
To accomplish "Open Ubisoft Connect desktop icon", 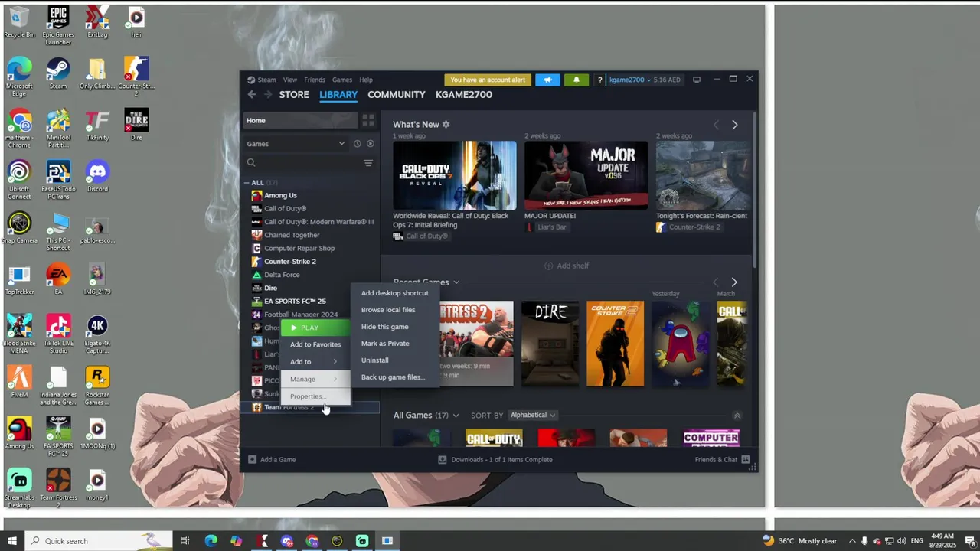I will pos(19,180).
